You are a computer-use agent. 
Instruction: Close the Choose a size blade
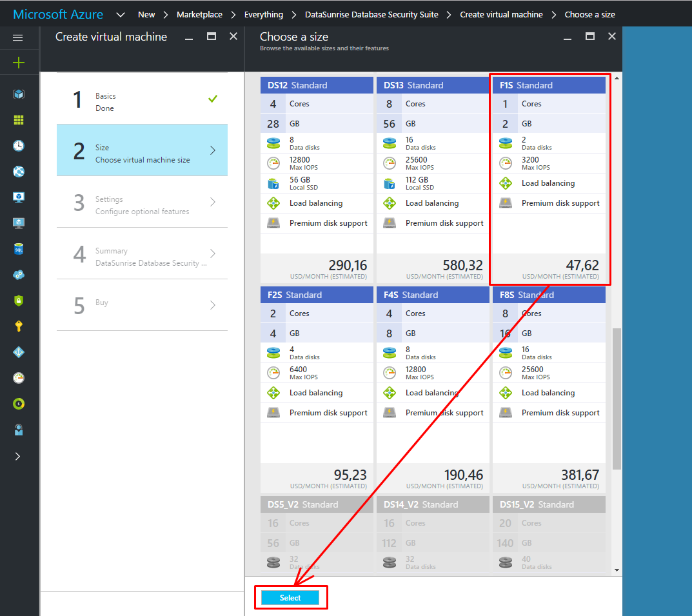tap(611, 37)
